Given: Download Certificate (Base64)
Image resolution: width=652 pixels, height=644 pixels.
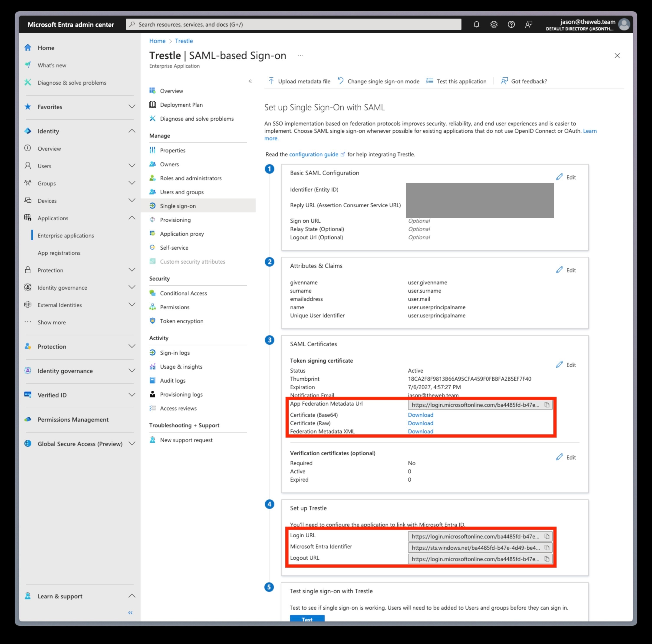Looking at the screenshot, I should pyautogui.click(x=420, y=415).
